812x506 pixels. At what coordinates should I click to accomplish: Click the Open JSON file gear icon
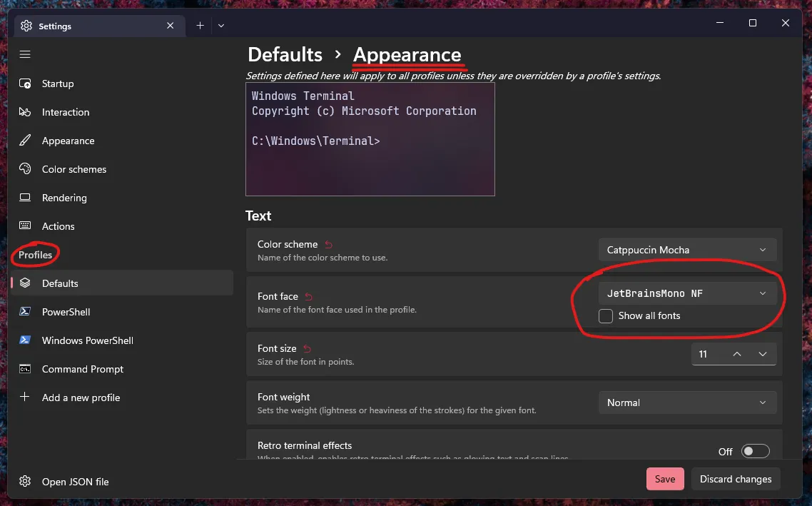25,482
